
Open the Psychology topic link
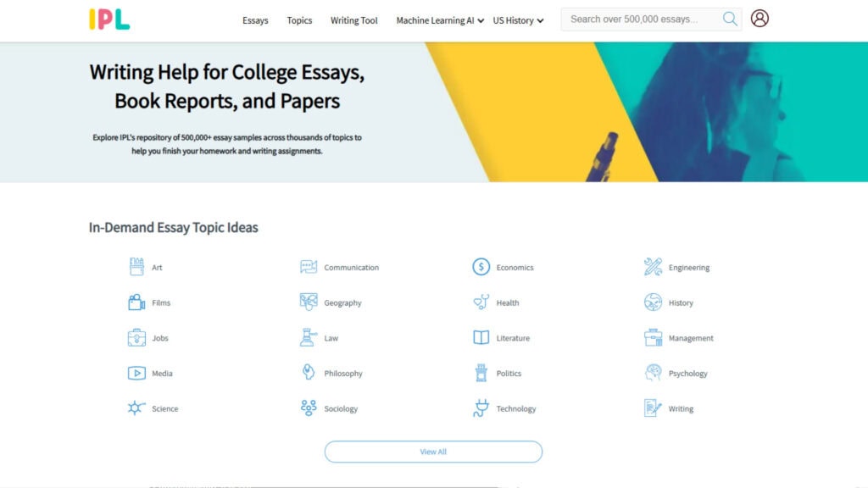tap(688, 374)
